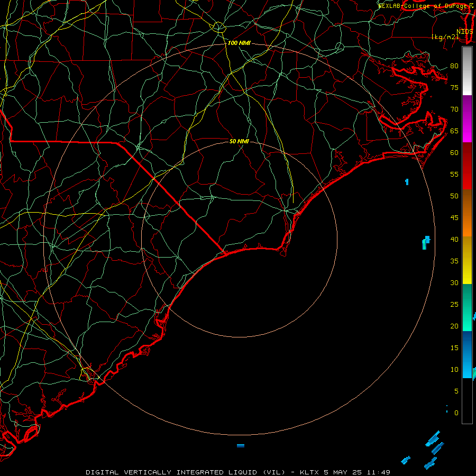
Task: Click the scale value 70
Action: (x=454, y=109)
